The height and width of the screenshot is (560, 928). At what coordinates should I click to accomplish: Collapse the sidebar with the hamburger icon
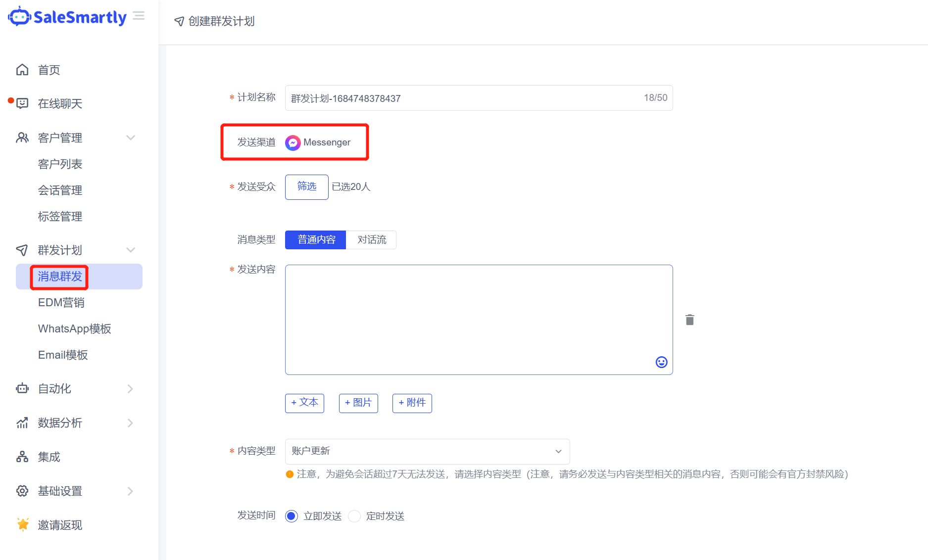pyautogui.click(x=139, y=15)
